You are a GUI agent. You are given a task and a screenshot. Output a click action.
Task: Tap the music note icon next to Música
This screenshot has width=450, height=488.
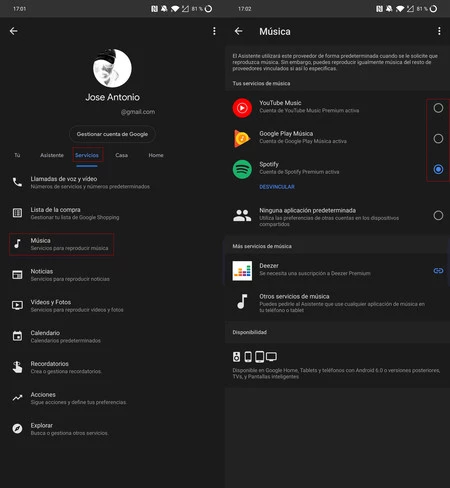17,244
